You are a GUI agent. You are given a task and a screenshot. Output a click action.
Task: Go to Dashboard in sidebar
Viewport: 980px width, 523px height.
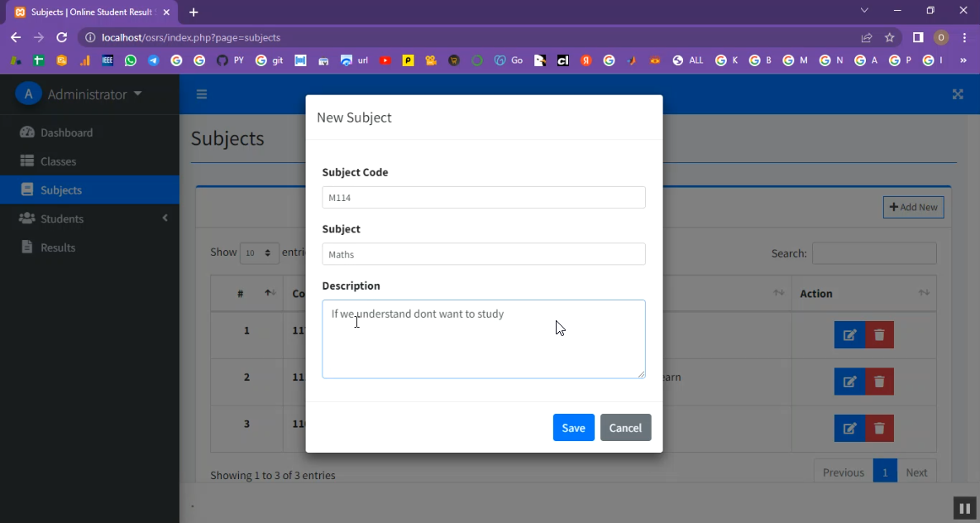click(66, 132)
